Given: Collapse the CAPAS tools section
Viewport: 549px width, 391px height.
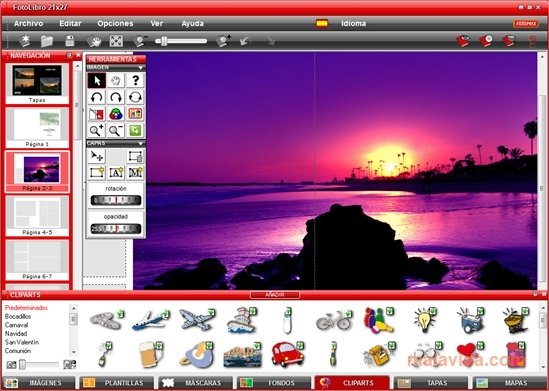Looking at the screenshot, I should point(141,144).
